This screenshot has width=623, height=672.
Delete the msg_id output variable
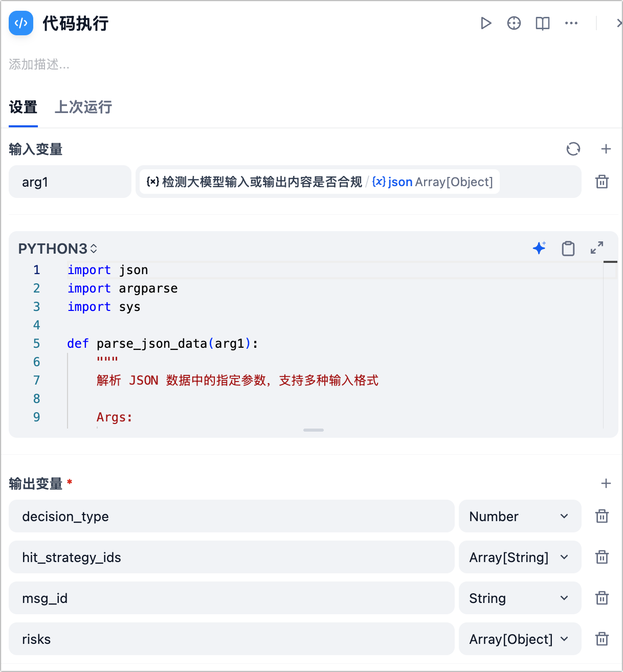click(x=602, y=598)
